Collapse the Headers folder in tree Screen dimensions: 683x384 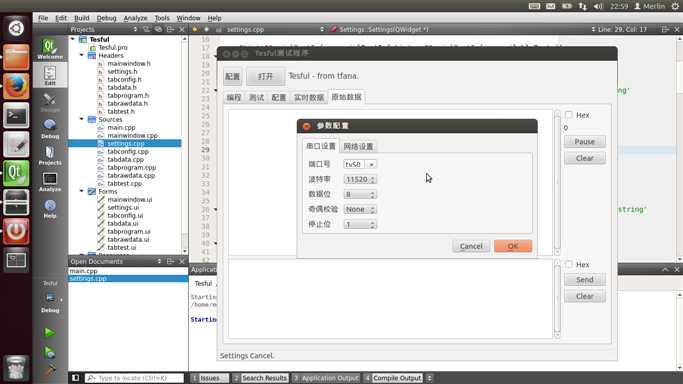tap(81, 55)
